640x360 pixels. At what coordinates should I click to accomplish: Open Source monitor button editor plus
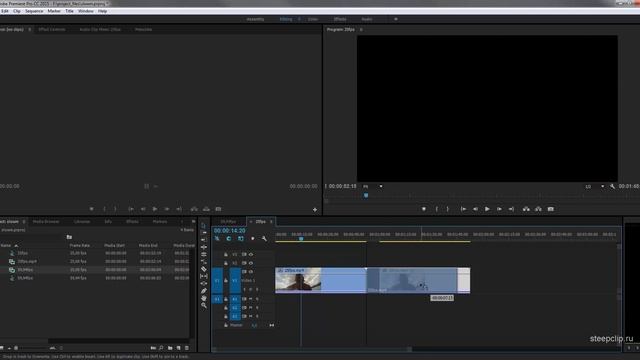click(x=315, y=209)
